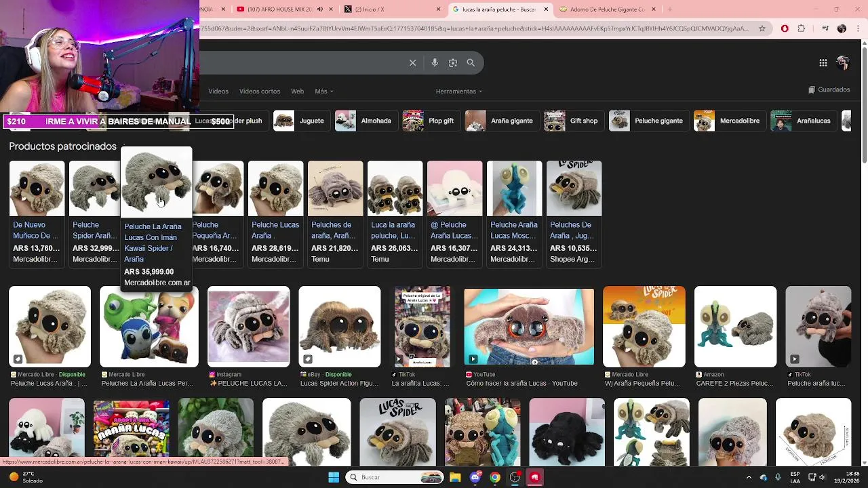Bookmark this page with the star icon
Screen dimensions: 868x488
tap(762, 28)
